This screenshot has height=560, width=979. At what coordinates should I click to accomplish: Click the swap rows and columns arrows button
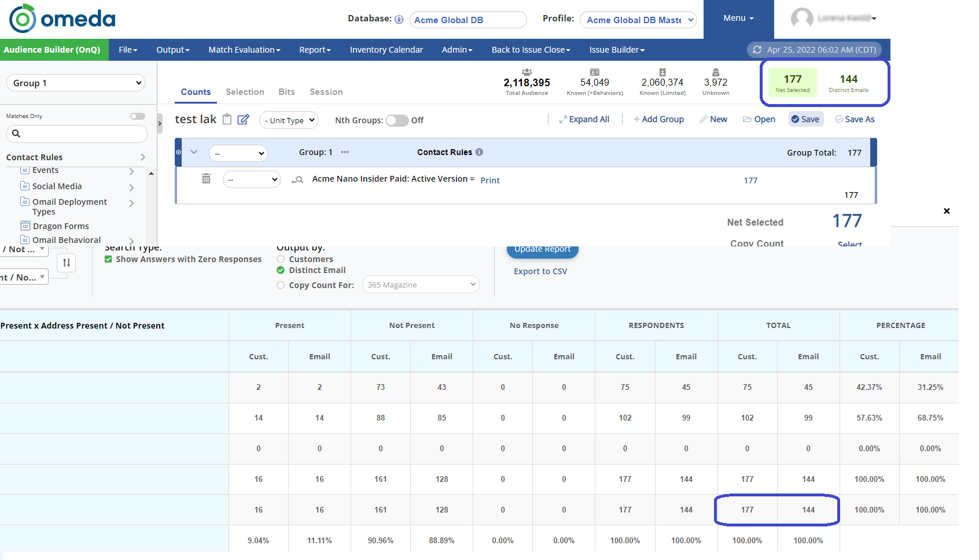[67, 263]
